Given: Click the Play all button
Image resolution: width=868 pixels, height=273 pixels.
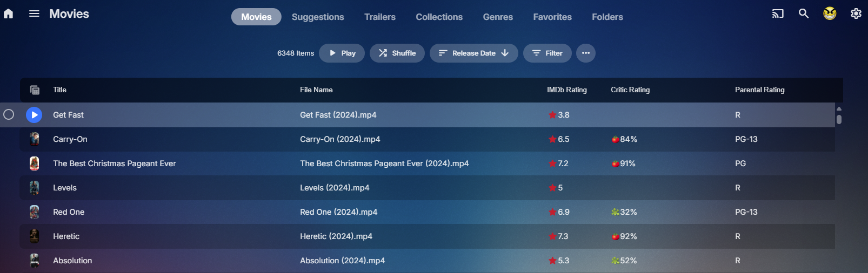Looking at the screenshot, I should (342, 53).
